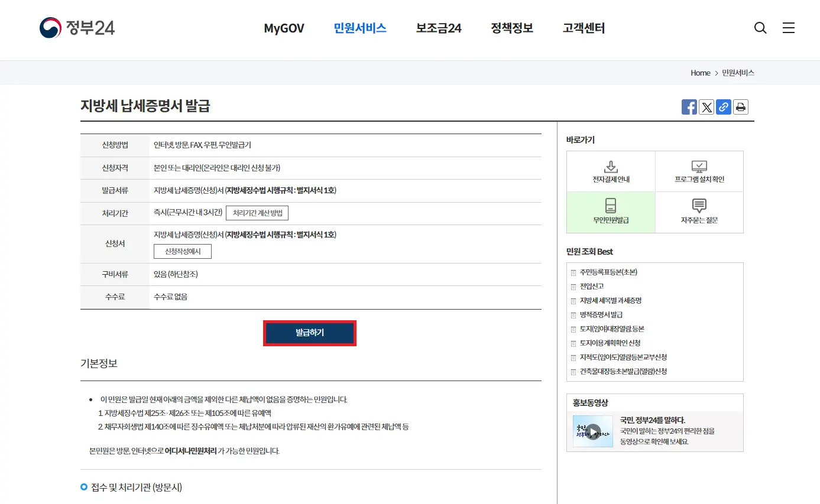Share the page on X
This screenshot has height=504, width=820.
[706, 107]
